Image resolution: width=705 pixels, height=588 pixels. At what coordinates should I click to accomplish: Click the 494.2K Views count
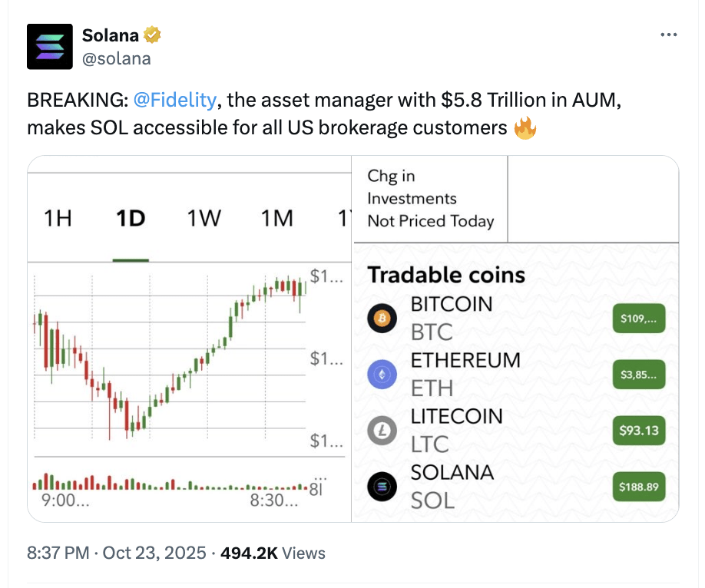(273, 553)
